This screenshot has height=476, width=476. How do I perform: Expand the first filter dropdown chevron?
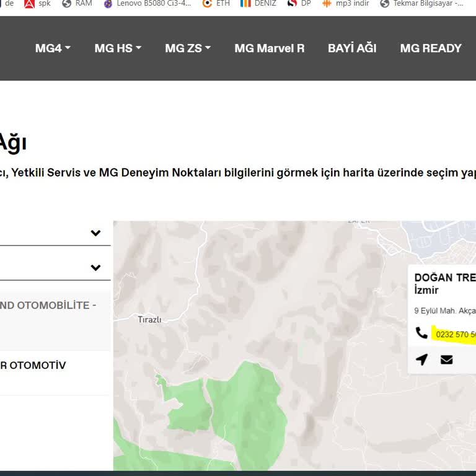point(95,233)
